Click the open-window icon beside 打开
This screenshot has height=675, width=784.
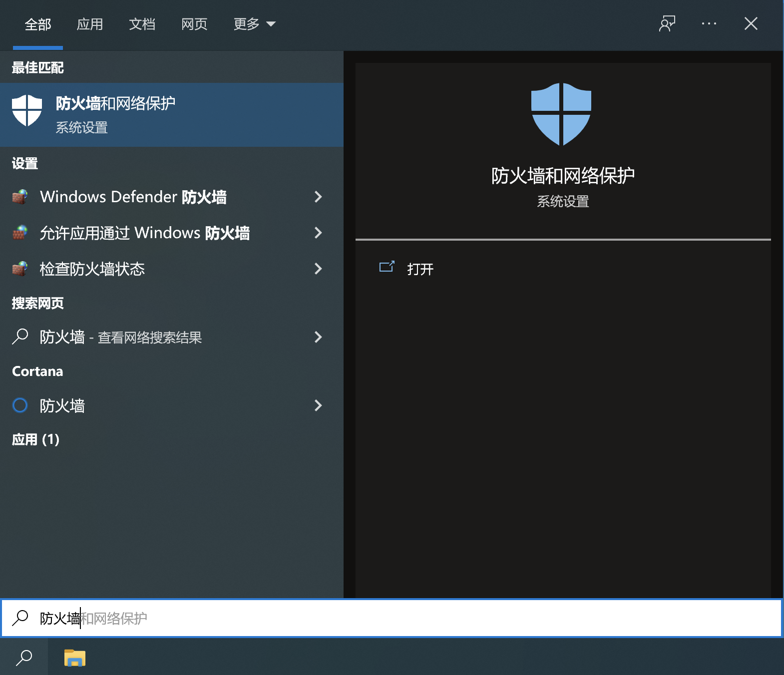pos(387,267)
